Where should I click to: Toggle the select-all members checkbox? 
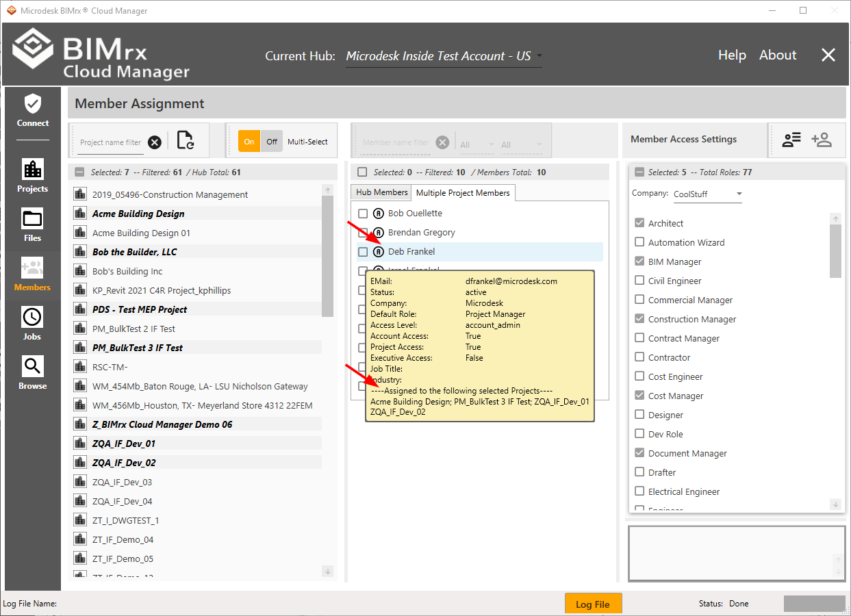coord(362,172)
